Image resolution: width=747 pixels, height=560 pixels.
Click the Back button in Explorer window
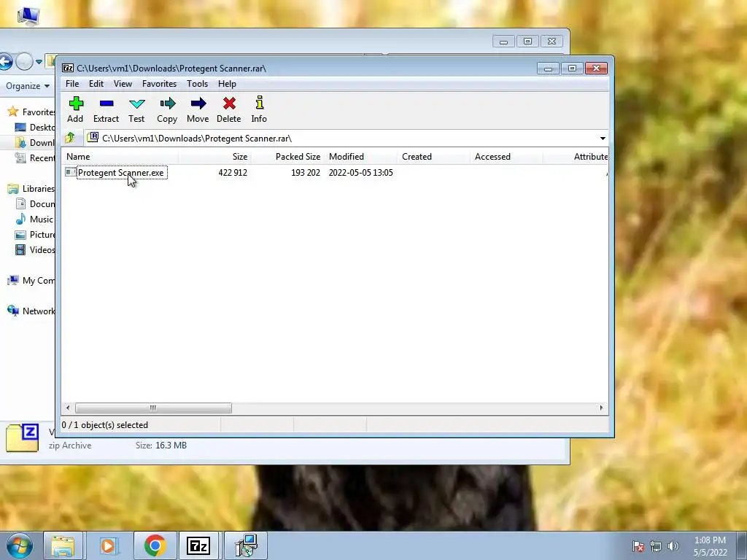click(5, 61)
